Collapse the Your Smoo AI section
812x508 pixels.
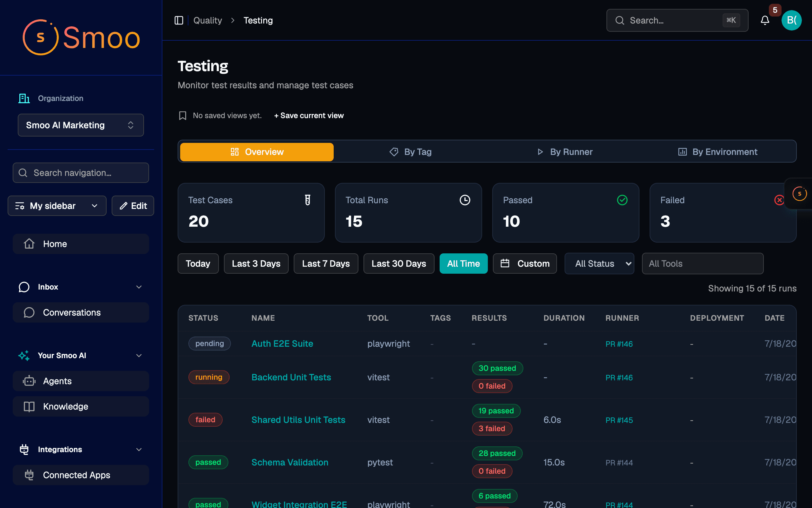[81, 356]
